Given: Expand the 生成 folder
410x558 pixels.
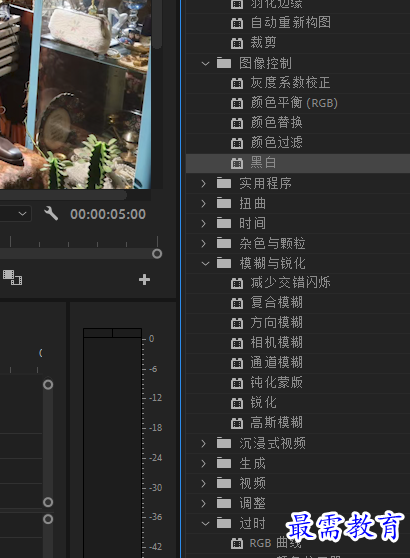Looking at the screenshot, I should tap(204, 463).
